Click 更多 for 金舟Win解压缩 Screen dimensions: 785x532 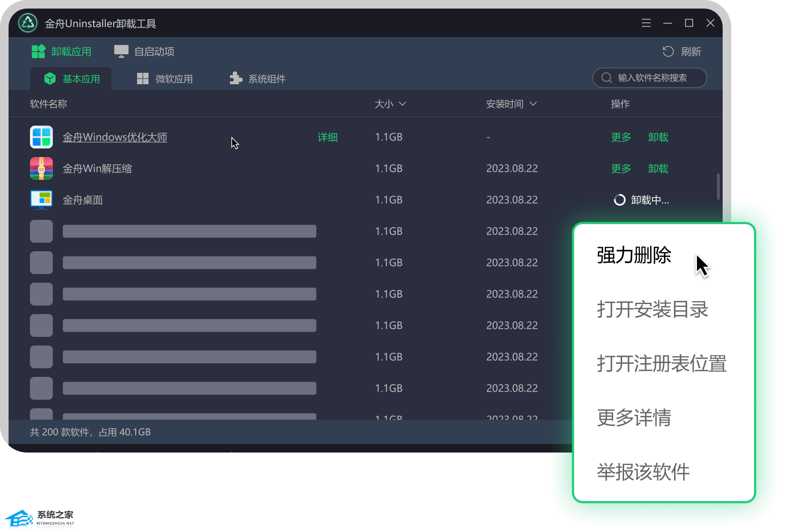(x=621, y=168)
